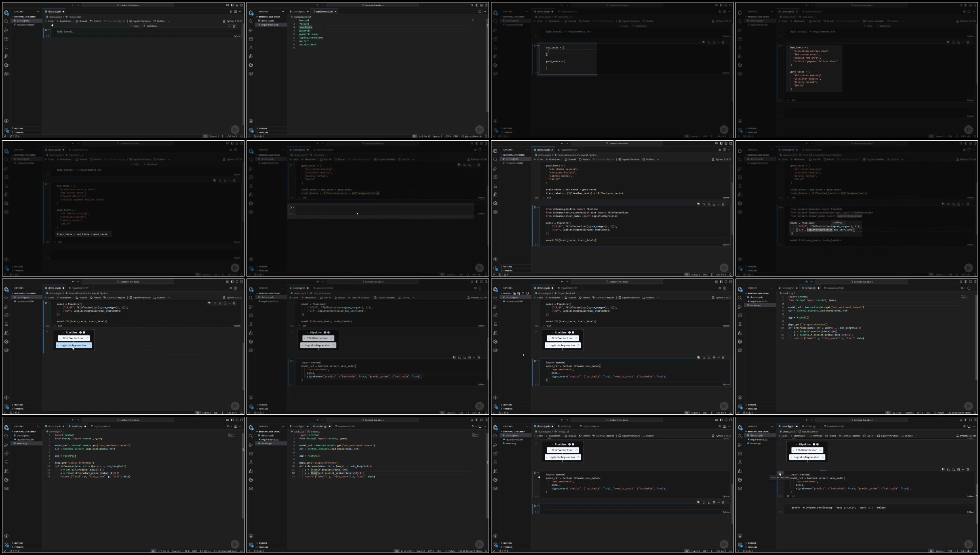Collapse Pipeline diagram arrow in frame with Interrupt button
The image size is (980, 555).
797,444
